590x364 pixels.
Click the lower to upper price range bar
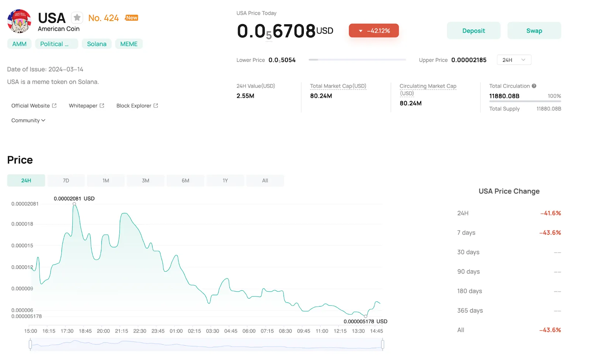(357, 60)
